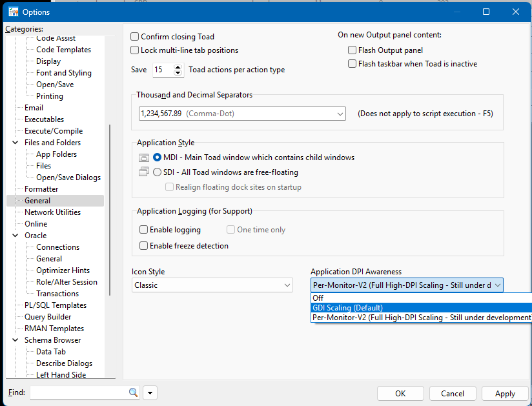Open the Executables category

click(44, 119)
